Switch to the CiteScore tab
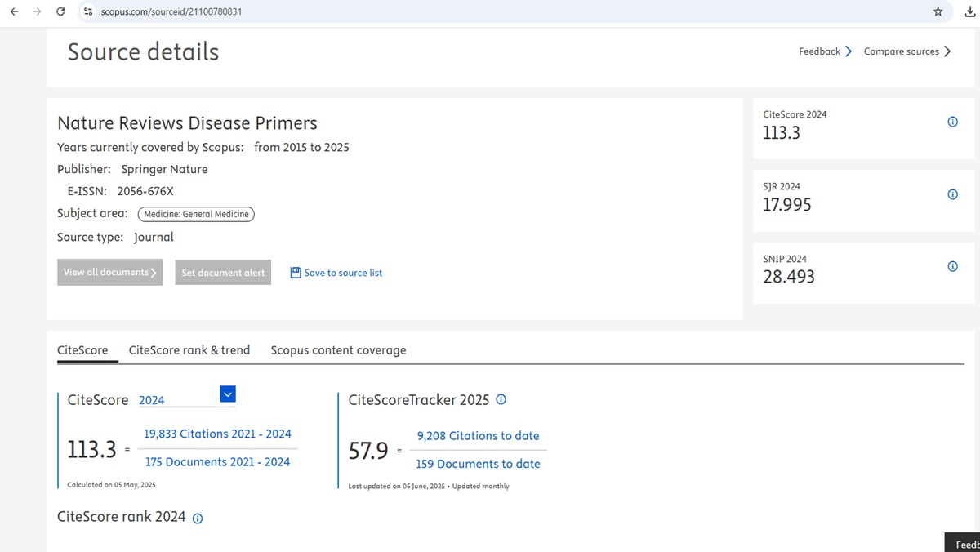Image resolution: width=980 pixels, height=552 pixels. pos(82,350)
